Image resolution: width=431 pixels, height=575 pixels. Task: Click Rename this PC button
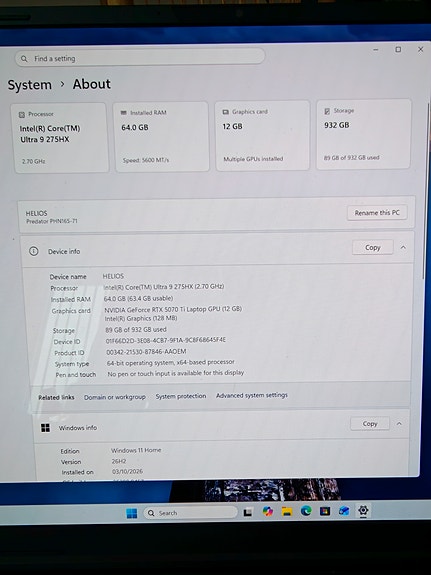click(377, 213)
